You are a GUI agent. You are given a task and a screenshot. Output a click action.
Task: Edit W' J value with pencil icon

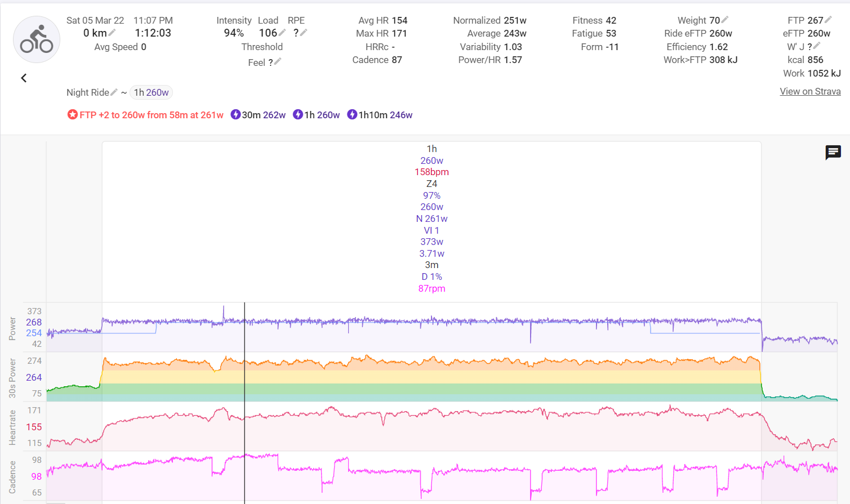pos(817,46)
